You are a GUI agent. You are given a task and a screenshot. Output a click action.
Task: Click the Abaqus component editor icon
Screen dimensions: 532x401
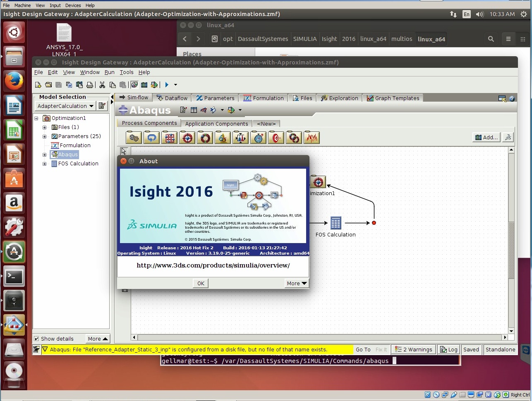pos(183,110)
